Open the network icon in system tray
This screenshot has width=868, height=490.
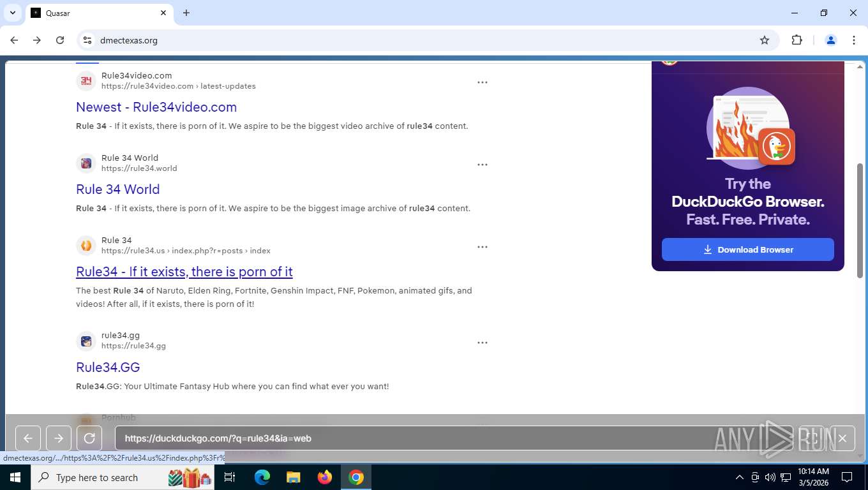pyautogui.click(x=786, y=477)
